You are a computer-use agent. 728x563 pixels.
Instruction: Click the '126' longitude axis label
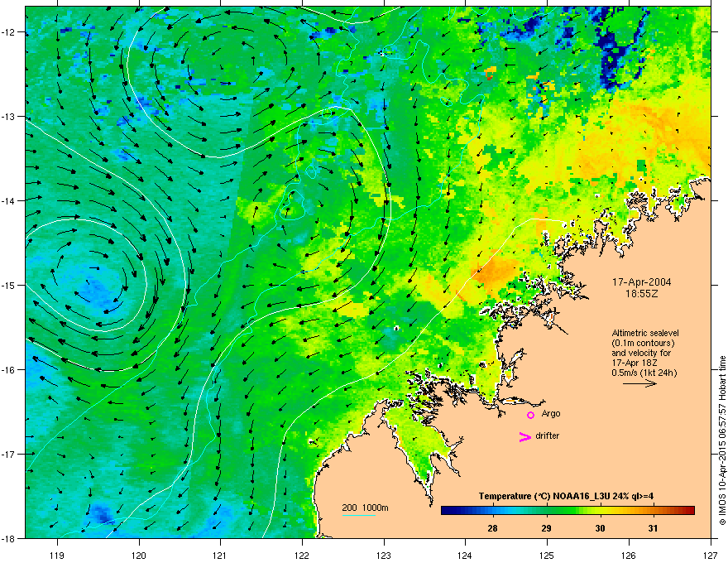629,556
